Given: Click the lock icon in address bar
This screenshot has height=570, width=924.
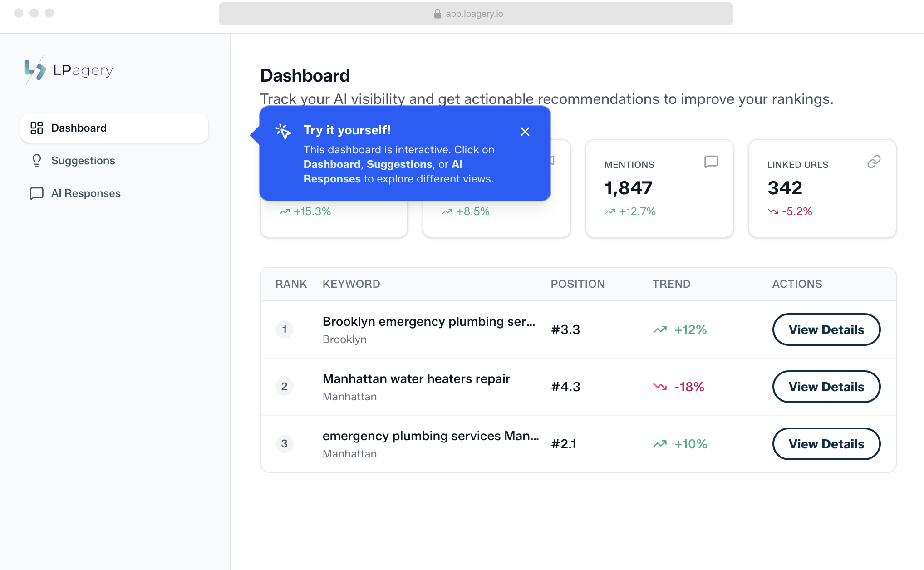Looking at the screenshot, I should pyautogui.click(x=437, y=14).
